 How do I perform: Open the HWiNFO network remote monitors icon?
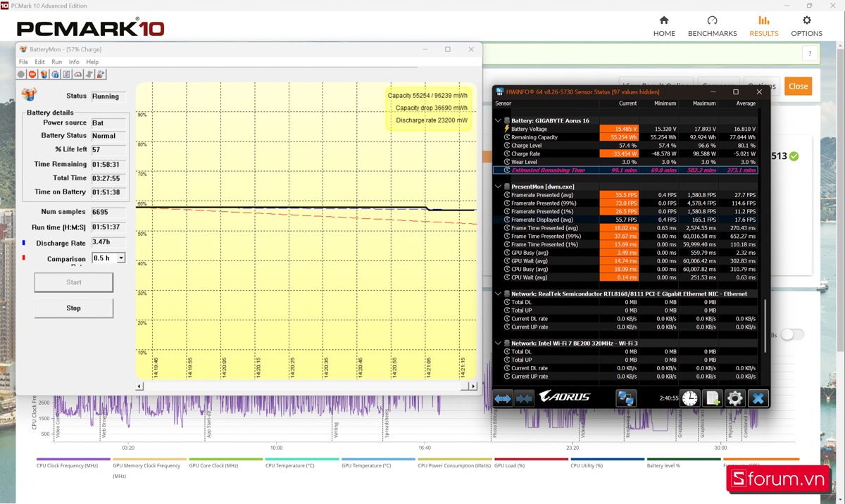[x=626, y=398]
